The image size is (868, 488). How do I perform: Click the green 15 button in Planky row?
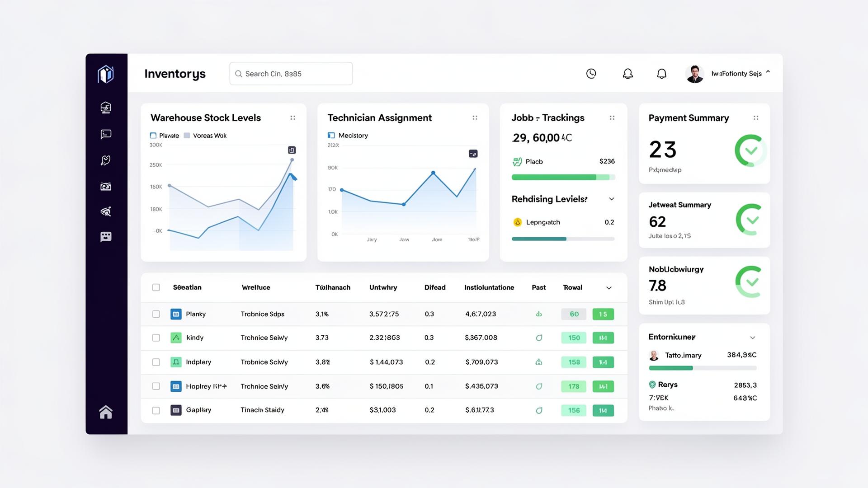pyautogui.click(x=603, y=314)
